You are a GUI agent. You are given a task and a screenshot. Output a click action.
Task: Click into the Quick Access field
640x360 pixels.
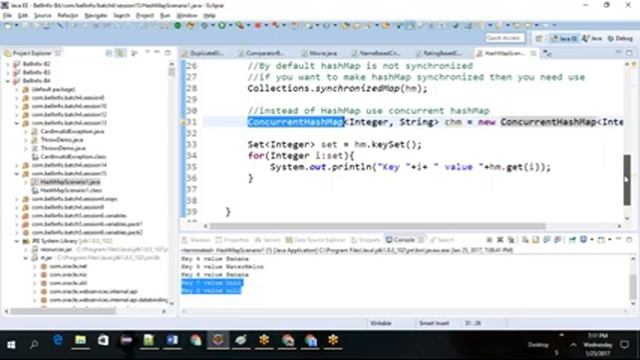point(504,38)
